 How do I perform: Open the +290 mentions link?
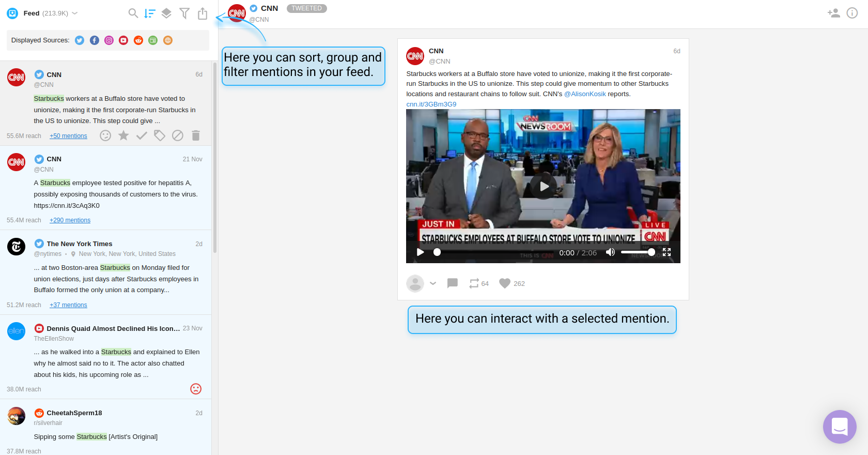click(70, 220)
